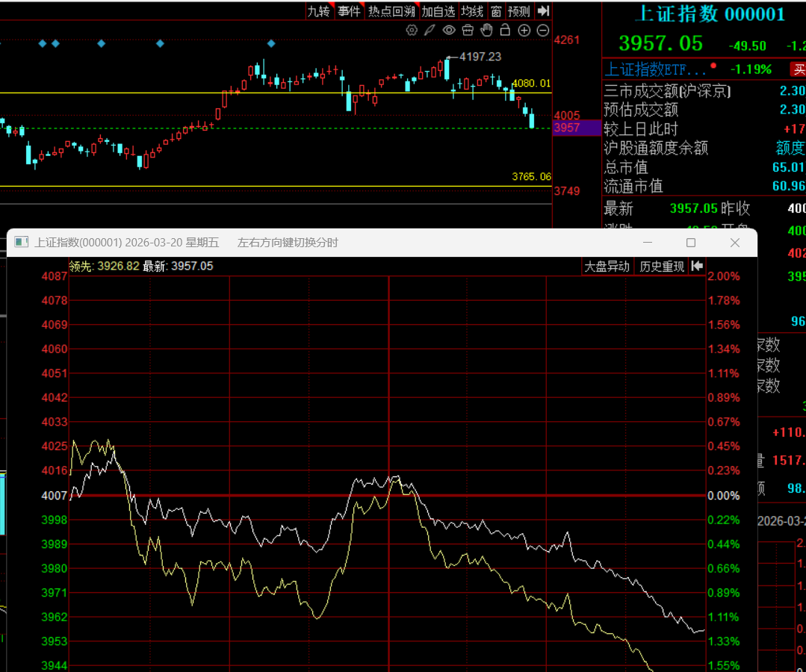Open the 事件 button
Image resolution: width=806 pixels, height=672 pixels.
pyautogui.click(x=349, y=11)
